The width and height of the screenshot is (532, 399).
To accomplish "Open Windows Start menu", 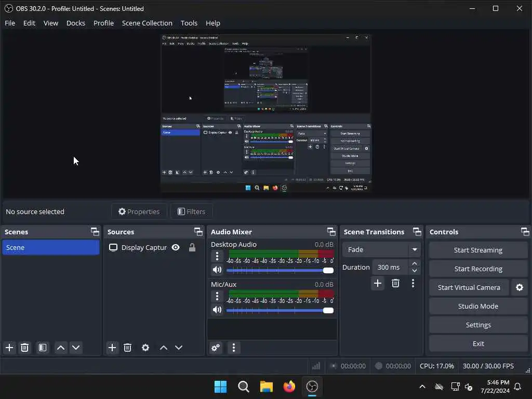I will pyautogui.click(x=220, y=387).
